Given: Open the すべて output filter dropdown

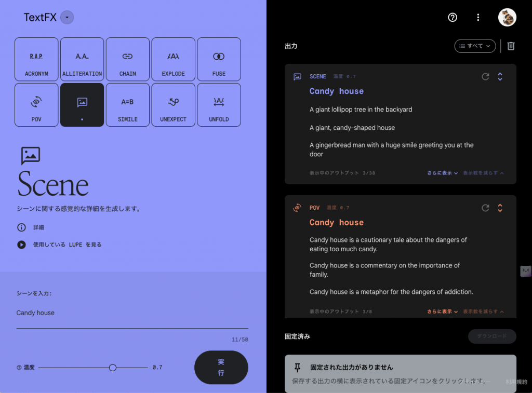Looking at the screenshot, I should [x=475, y=46].
